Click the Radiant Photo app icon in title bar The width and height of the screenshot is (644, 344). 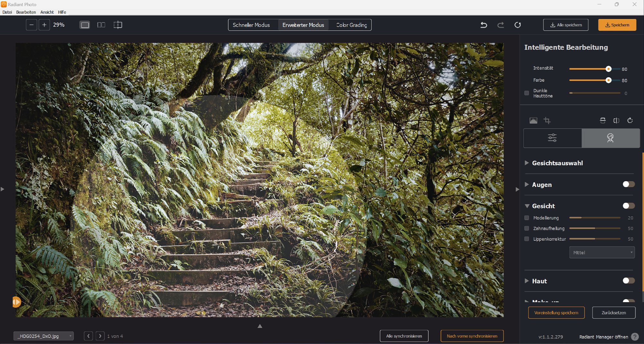[x=4, y=4]
